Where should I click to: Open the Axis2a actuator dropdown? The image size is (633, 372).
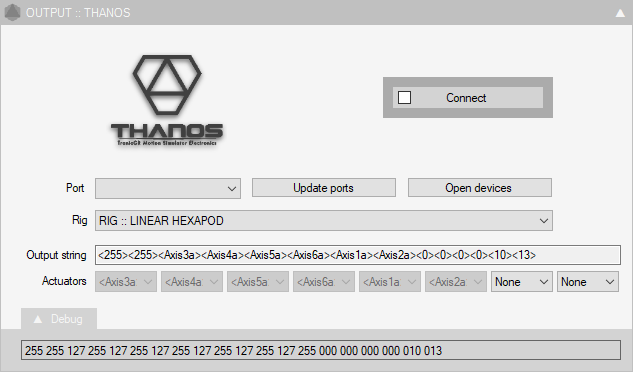tap(456, 282)
